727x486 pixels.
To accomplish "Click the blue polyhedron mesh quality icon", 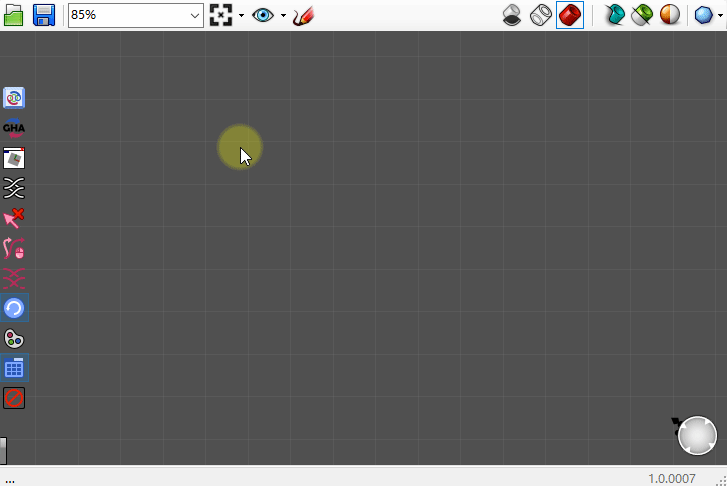I will pos(703,15).
